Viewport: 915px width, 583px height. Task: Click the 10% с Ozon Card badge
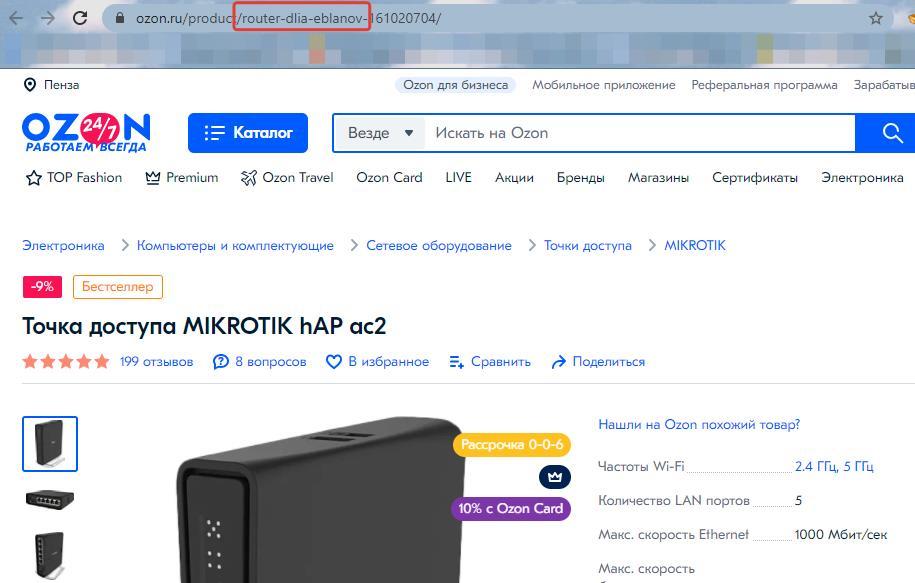click(511, 508)
